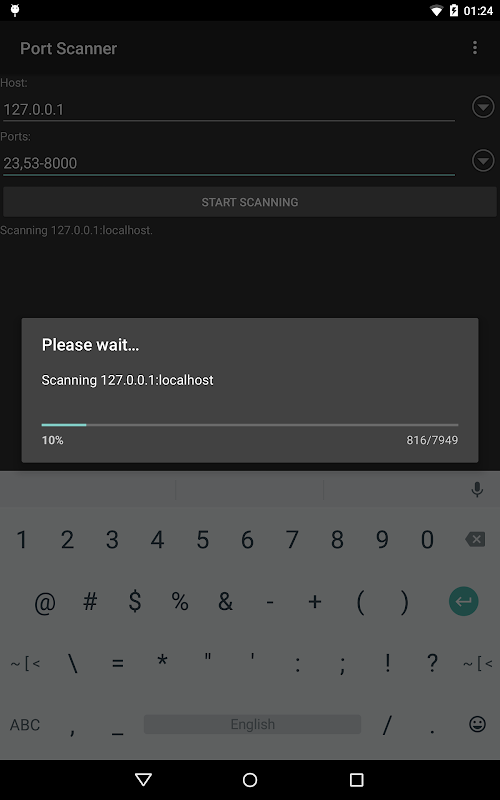The image size is (500, 800).
Task: Expand the Ports dropdown arrow
Action: point(483,161)
